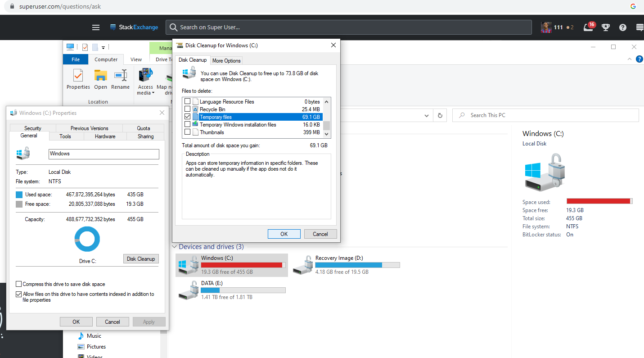Click OK in the Windows (C:) Properties dialog
Viewport: 644px width, 358px height.
[76, 322]
